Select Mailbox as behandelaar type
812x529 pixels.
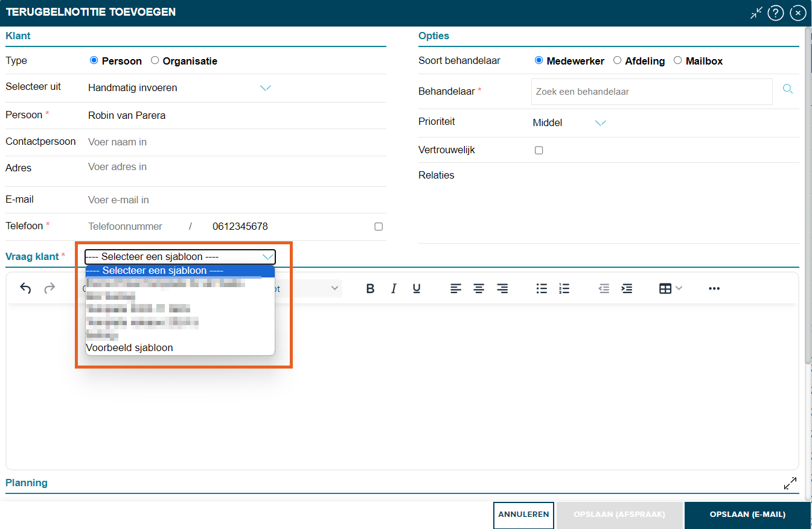coord(677,60)
